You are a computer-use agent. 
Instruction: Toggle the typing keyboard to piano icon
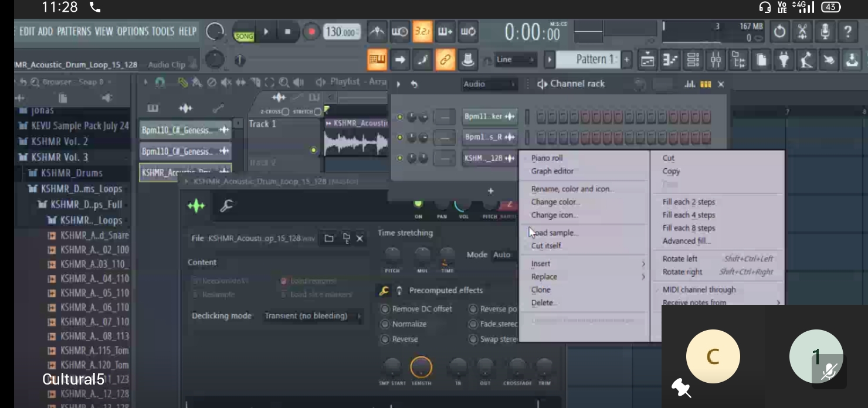377,60
